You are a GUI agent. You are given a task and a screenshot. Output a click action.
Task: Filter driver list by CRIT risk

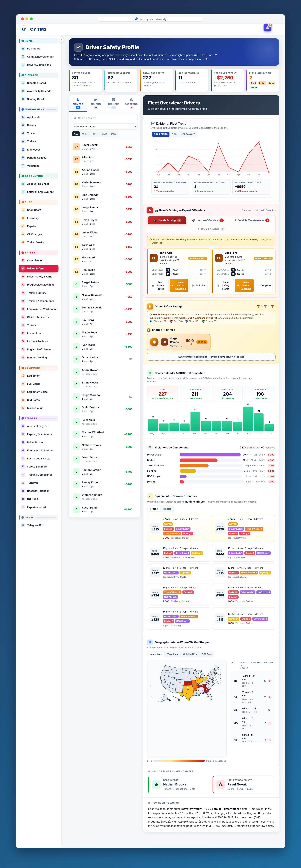85,134
